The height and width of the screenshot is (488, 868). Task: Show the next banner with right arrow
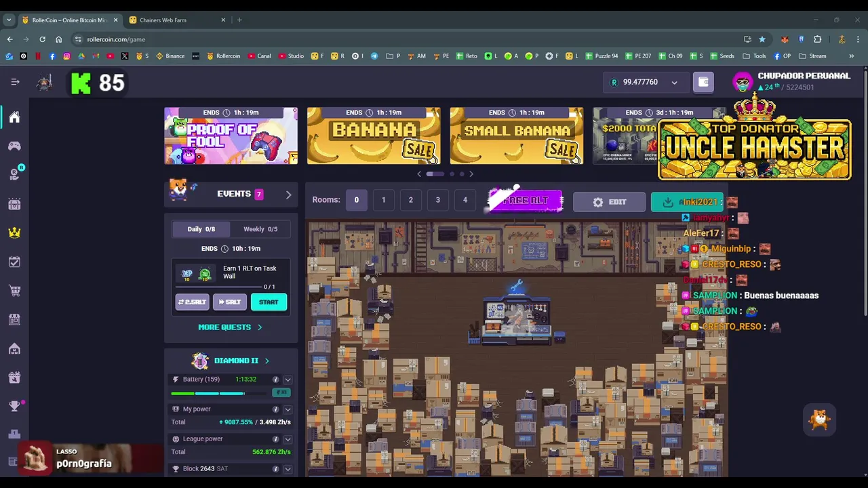[x=471, y=174]
